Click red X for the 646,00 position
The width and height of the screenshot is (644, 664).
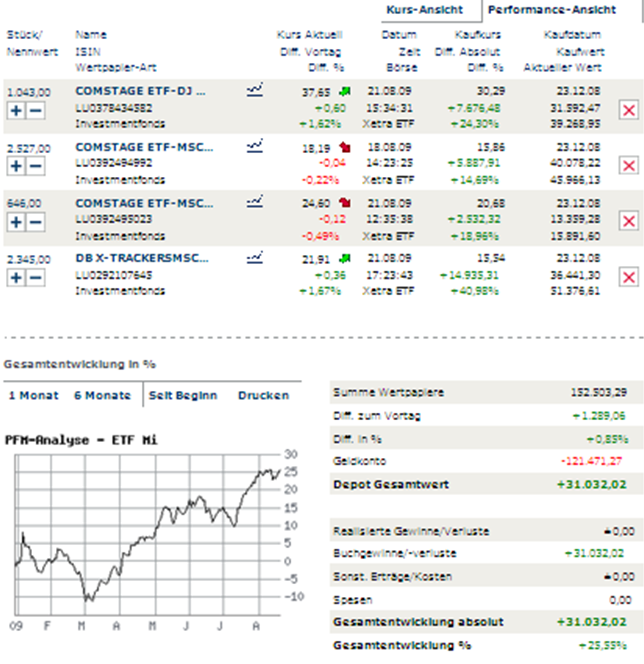[629, 221]
